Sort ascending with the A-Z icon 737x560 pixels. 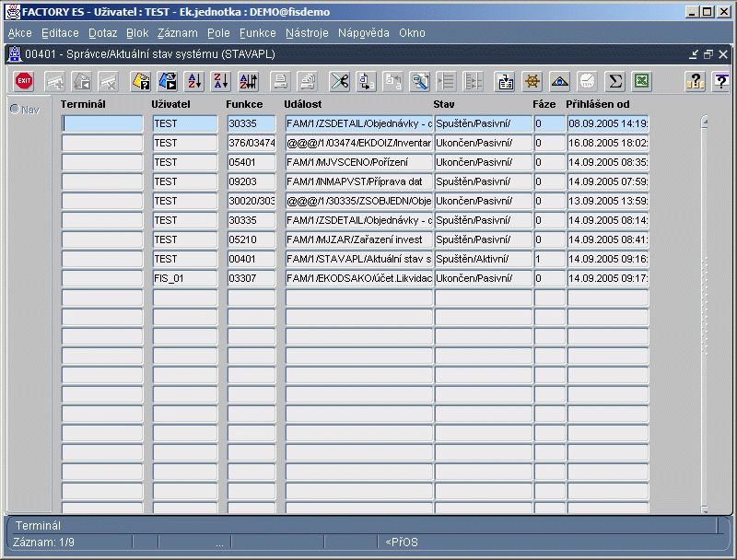194,81
